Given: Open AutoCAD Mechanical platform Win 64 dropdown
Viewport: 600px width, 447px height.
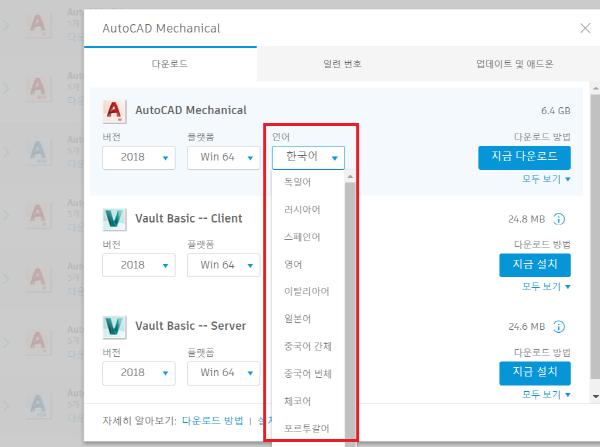Looking at the screenshot, I should click(x=223, y=157).
